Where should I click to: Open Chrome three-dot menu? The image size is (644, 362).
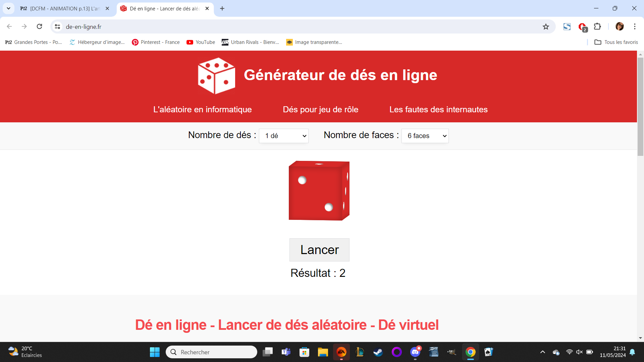tap(635, 26)
